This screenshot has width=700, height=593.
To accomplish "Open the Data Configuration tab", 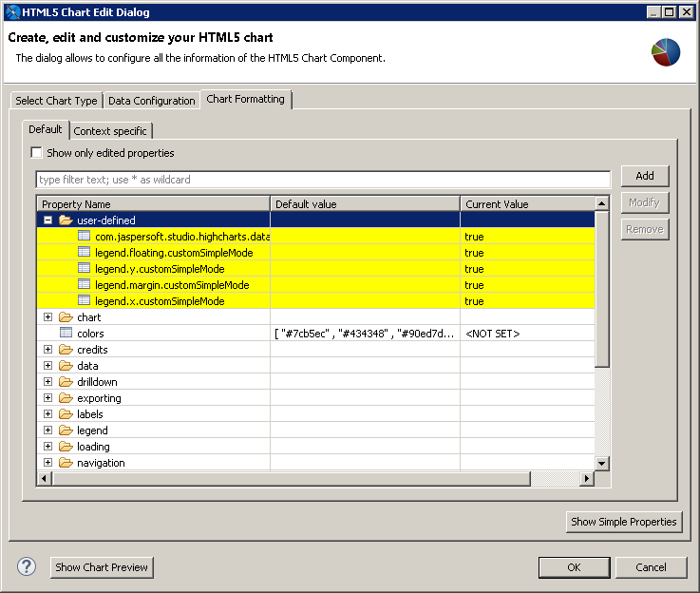I will tap(152, 101).
